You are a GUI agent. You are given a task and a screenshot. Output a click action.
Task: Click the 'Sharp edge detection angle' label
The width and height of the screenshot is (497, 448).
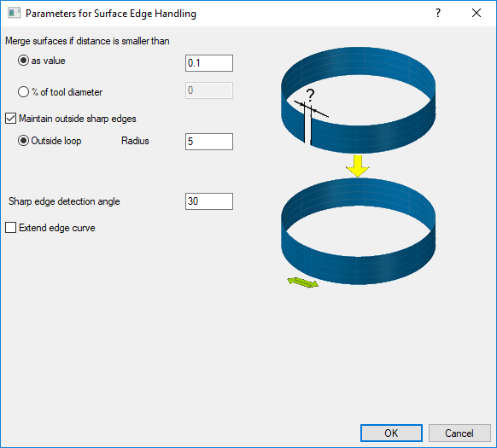point(64,201)
